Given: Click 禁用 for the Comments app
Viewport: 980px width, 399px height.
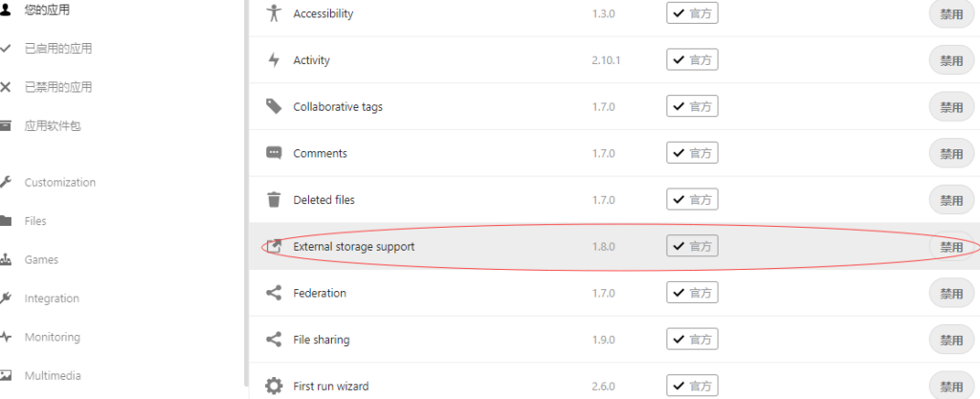Looking at the screenshot, I should (951, 154).
